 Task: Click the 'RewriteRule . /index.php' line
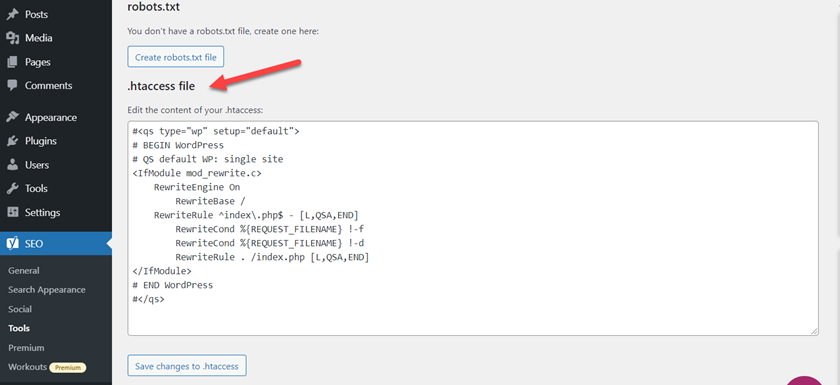(272, 257)
